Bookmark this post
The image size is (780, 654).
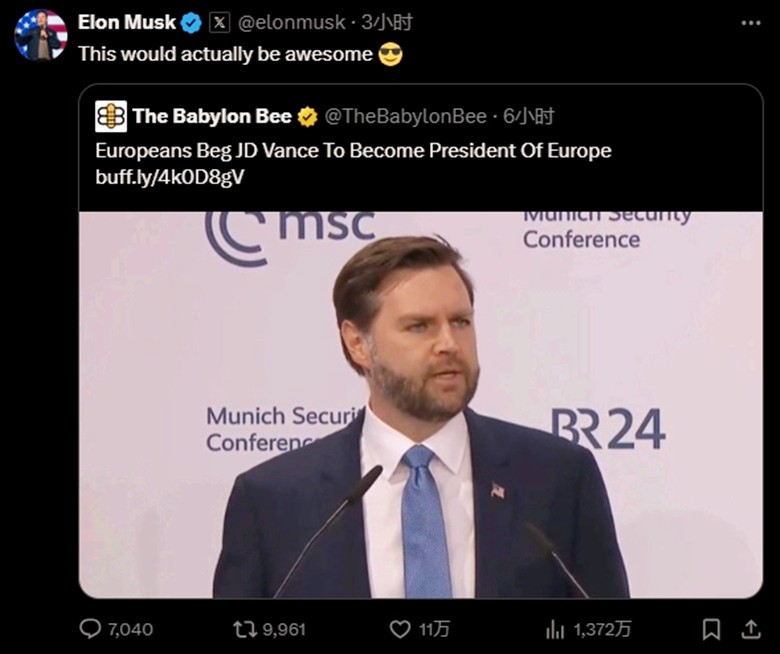tap(711, 629)
